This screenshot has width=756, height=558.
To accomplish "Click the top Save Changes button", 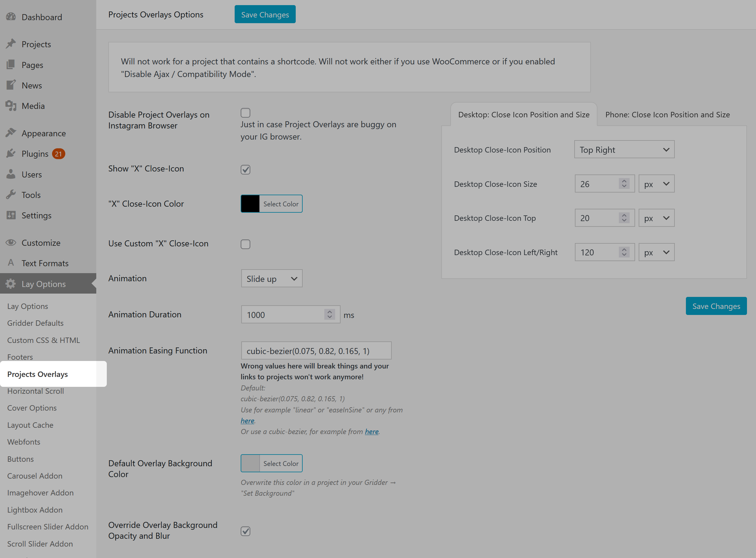I will click(265, 14).
